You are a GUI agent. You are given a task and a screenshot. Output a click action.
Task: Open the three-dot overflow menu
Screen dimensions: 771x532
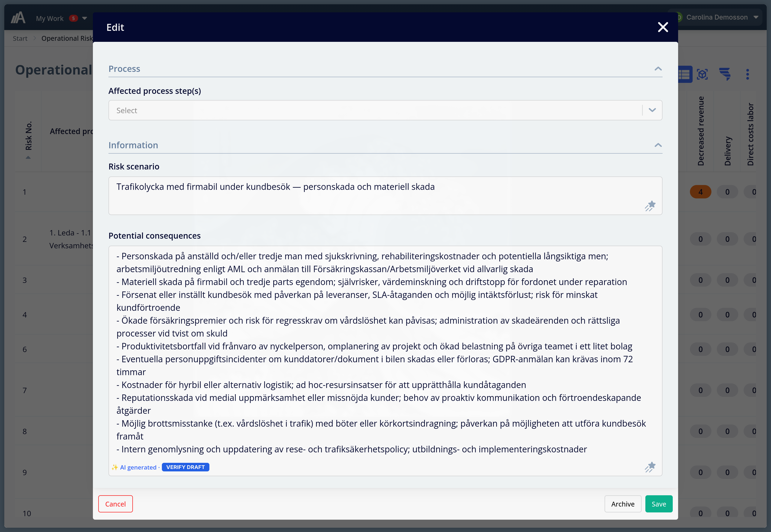(x=748, y=74)
